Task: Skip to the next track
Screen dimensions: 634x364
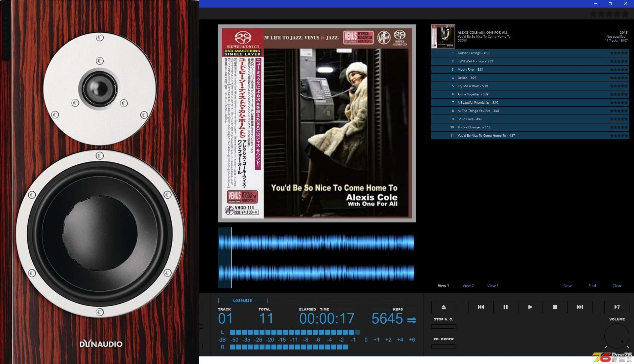Action: (x=580, y=307)
